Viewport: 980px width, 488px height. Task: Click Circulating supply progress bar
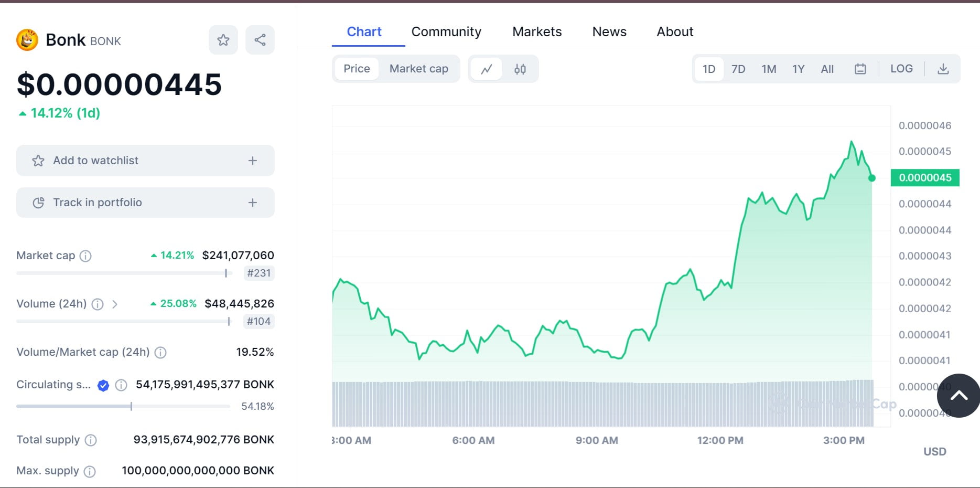123,407
